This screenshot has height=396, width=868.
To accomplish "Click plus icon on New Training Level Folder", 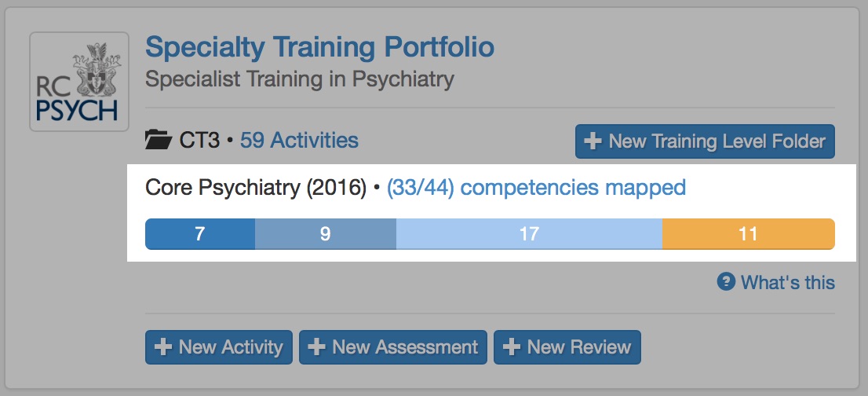I will coord(593,141).
